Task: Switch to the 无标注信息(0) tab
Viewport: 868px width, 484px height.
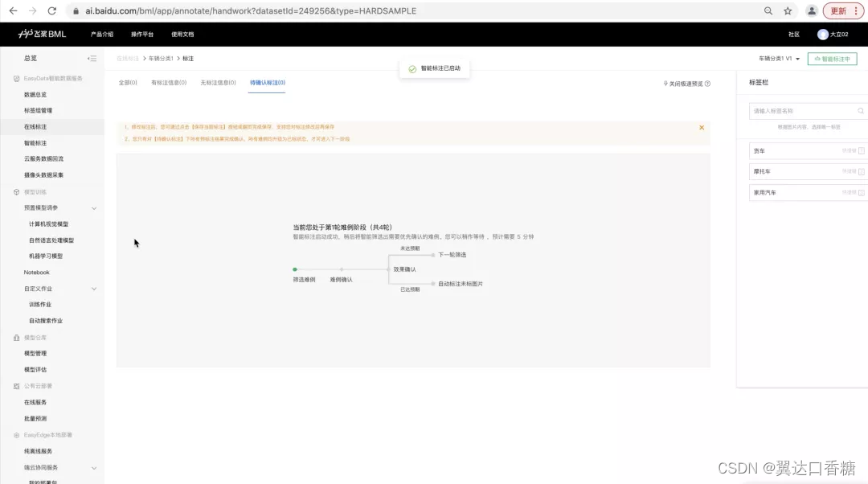Action: point(218,83)
